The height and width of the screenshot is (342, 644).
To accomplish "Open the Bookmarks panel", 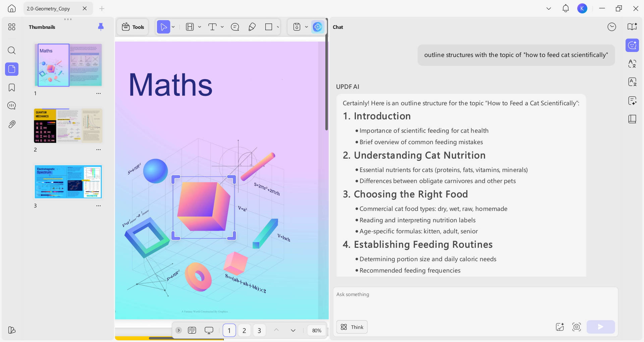I will [x=11, y=87].
